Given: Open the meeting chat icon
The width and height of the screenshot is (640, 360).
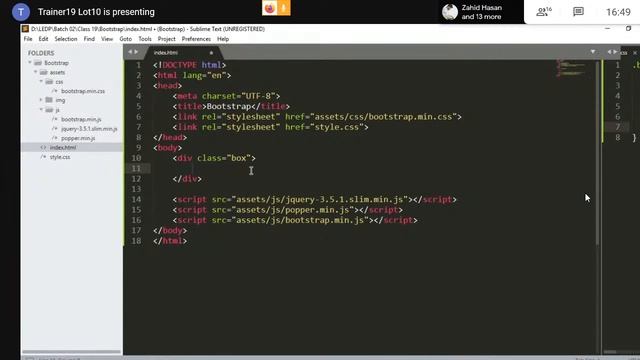Looking at the screenshot, I should [578, 11].
